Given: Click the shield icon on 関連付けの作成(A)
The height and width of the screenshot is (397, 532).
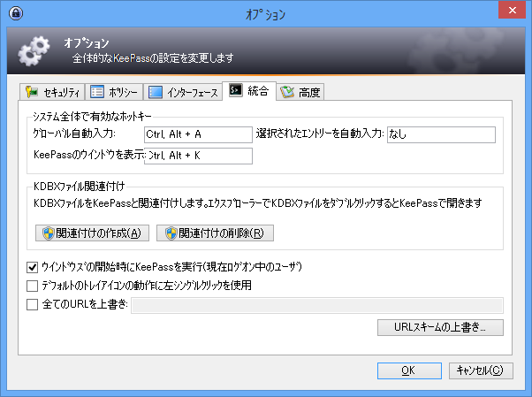Looking at the screenshot, I should click(x=49, y=233).
